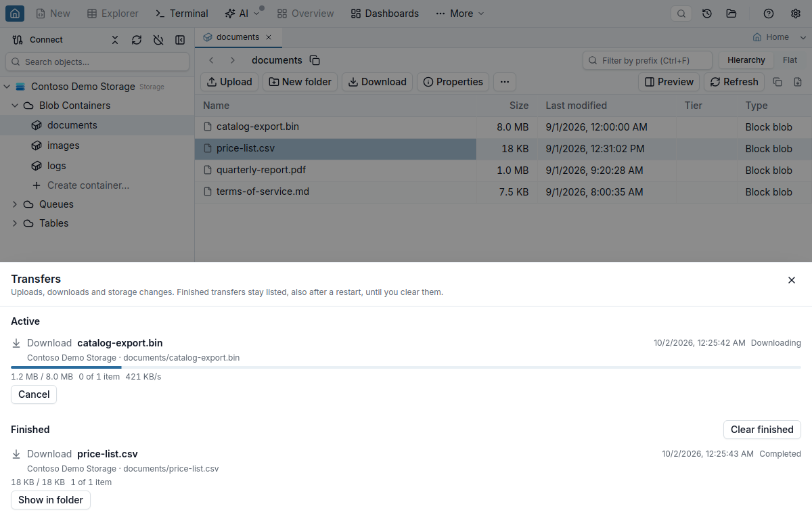Focus the Search objects field
Viewport: 812px width, 523px height.
coord(97,62)
